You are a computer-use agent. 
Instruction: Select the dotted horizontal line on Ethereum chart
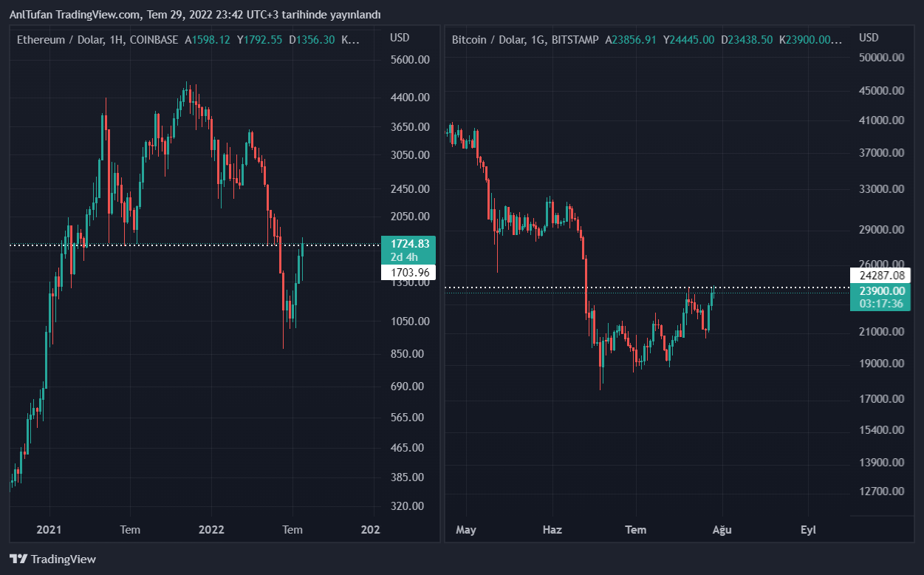click(185, 245)
